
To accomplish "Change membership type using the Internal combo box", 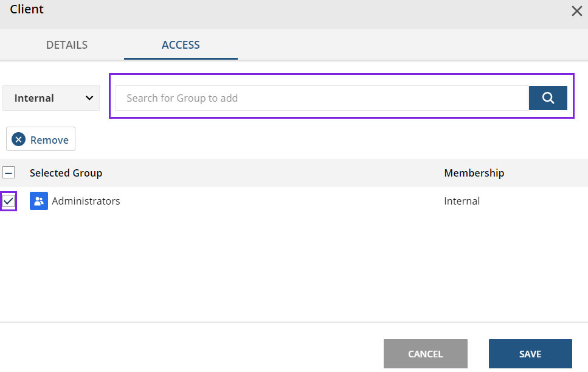I will [x=50, y=97].
